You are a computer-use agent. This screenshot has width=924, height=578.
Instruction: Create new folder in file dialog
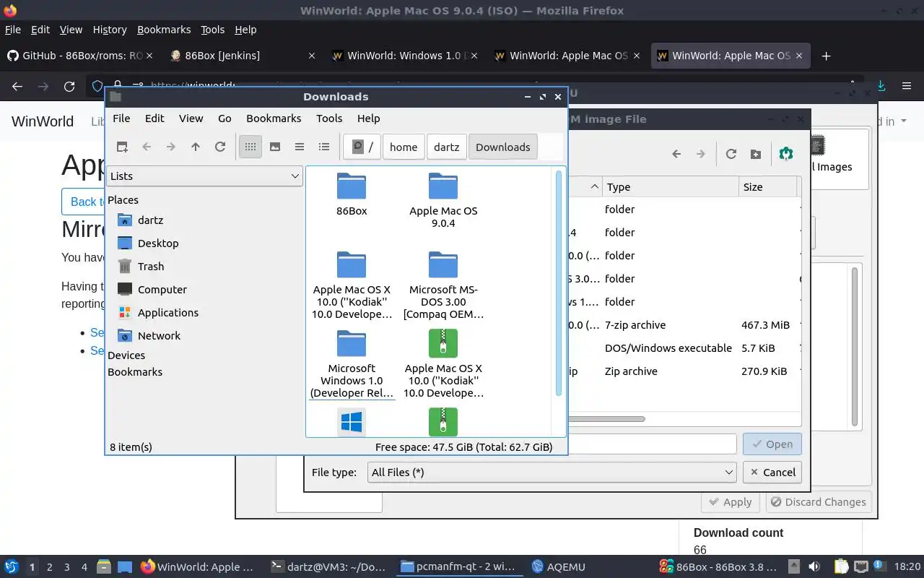756,154
